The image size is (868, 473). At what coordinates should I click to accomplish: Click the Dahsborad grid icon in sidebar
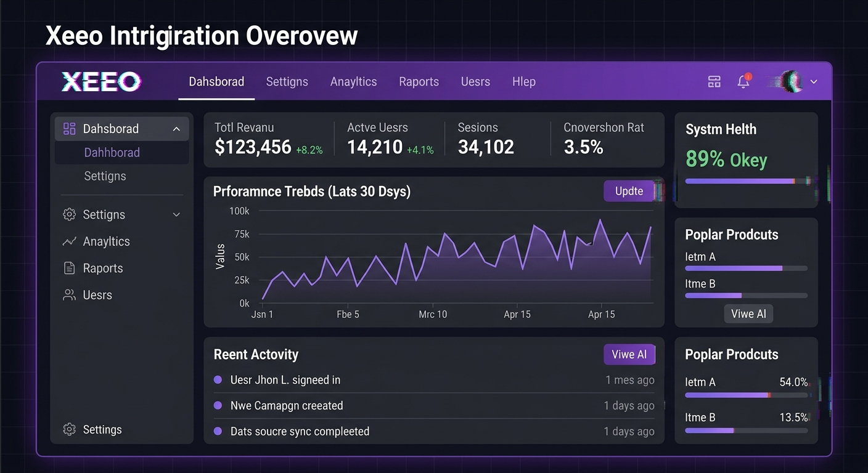coord(70,129)
